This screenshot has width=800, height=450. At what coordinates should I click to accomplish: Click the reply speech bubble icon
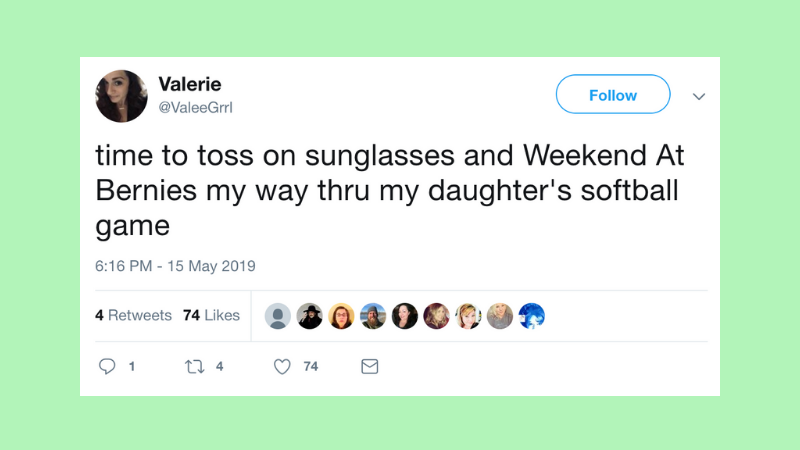[108, 367]
